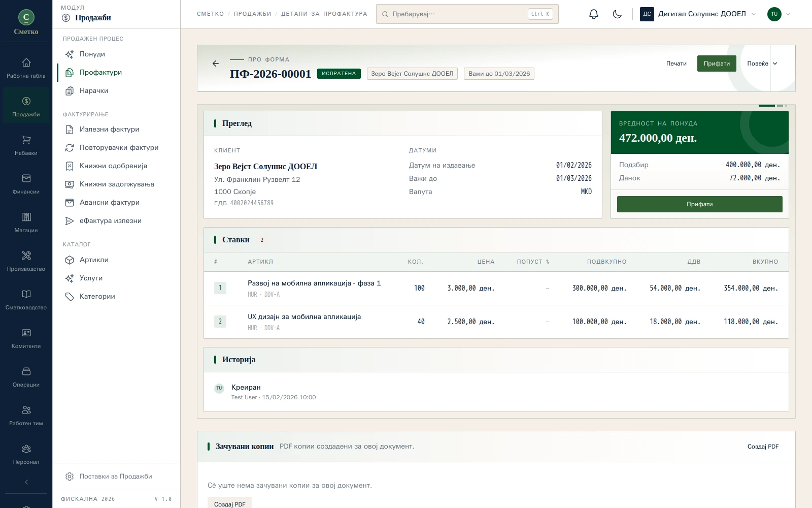The height and width of the screenshot is (508, 812).
Task: Select Развој на мобилна апликација row
Action: click(x=496, y=288)
